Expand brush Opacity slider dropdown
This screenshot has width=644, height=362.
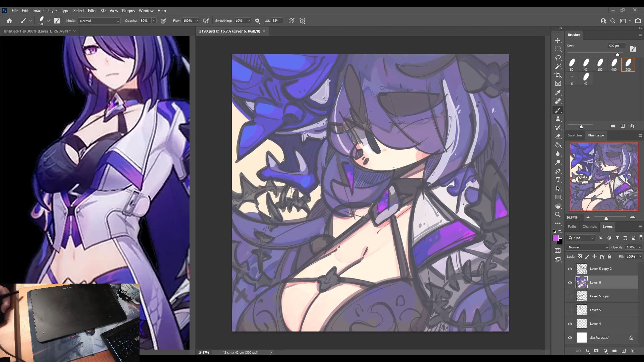click(x=154, y=21)
